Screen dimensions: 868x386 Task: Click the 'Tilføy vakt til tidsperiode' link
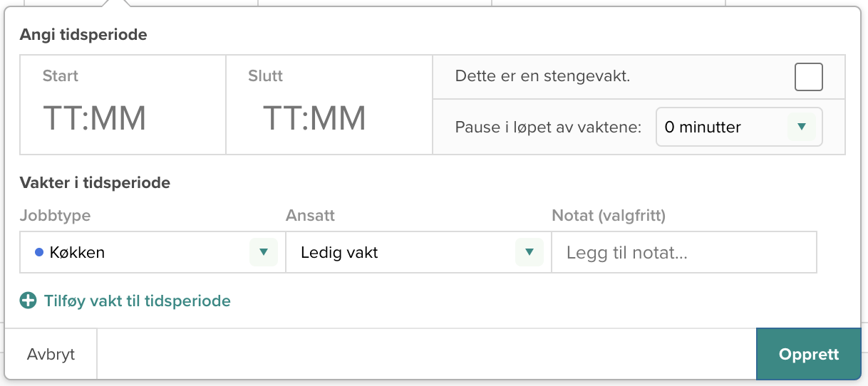coord(137,301)
